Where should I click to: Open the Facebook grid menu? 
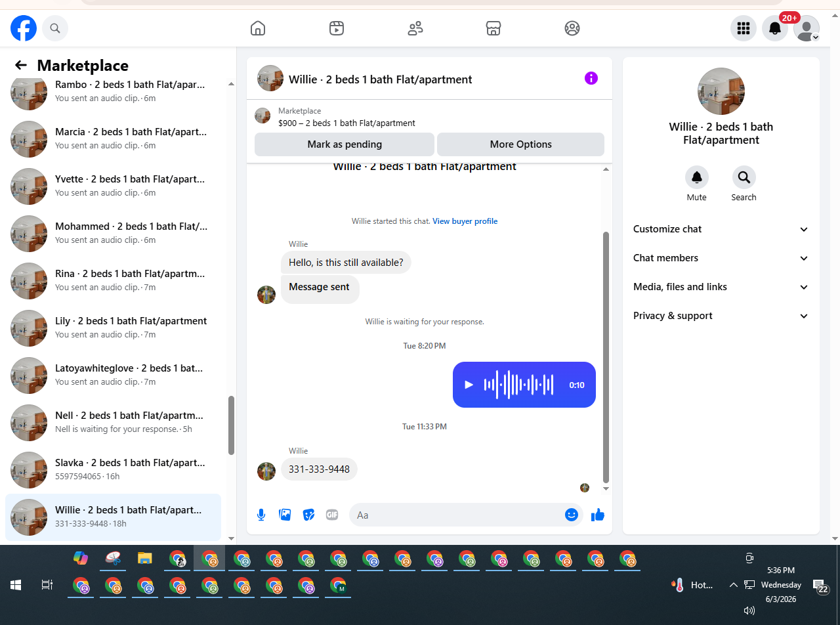[744, 28]
